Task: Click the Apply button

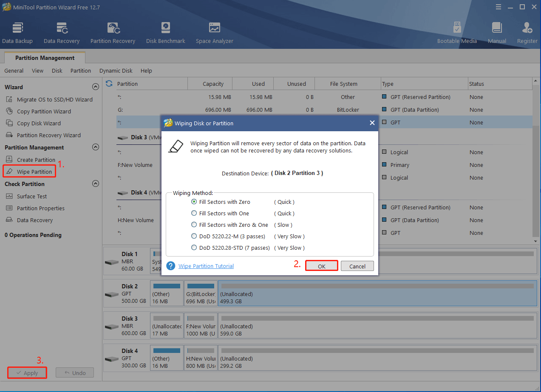Action: point(27,373)
